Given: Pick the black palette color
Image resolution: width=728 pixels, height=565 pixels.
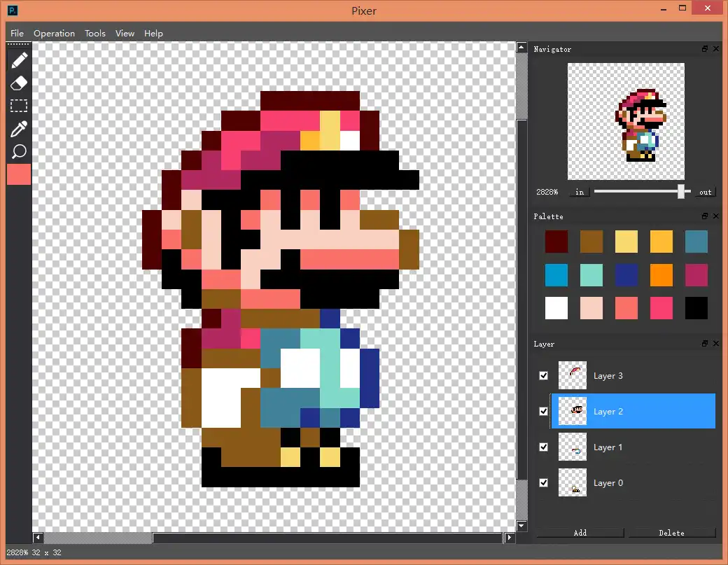Looking at the screenshot, I should 696,308.
